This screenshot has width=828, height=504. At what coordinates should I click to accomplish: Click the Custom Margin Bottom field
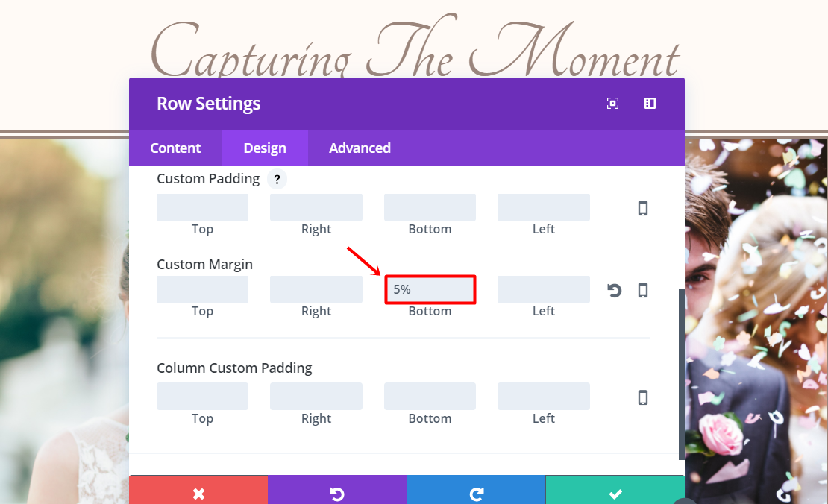(430, 289)
